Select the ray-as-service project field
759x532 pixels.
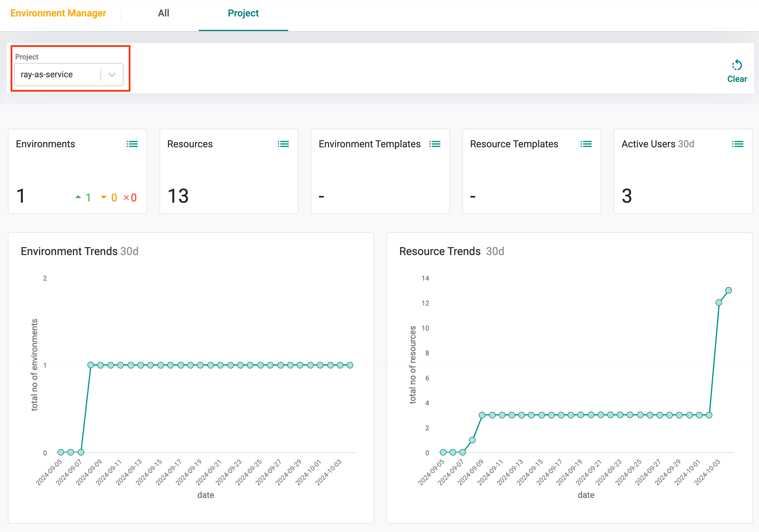(x=69, y=75)
